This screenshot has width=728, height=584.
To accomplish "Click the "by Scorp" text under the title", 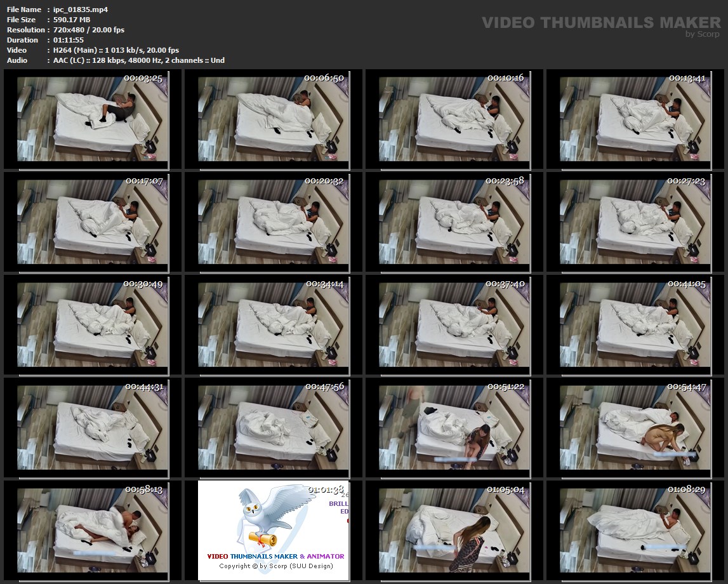I will [703, 34].
